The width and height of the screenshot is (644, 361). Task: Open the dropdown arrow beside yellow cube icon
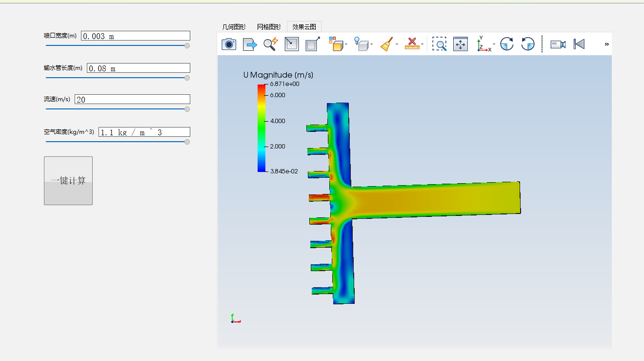click(x=346, y=44)
